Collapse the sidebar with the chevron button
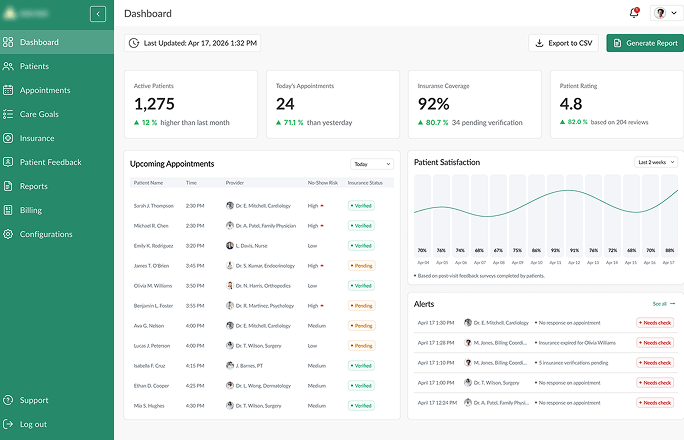684x440 pixels. pyautogui.click(x=98, y=14)
